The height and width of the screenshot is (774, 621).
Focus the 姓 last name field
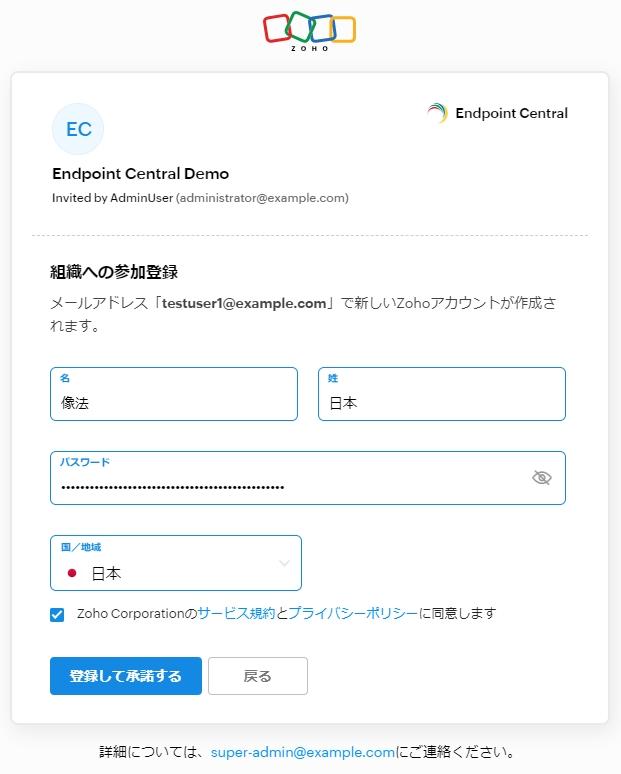441,403
